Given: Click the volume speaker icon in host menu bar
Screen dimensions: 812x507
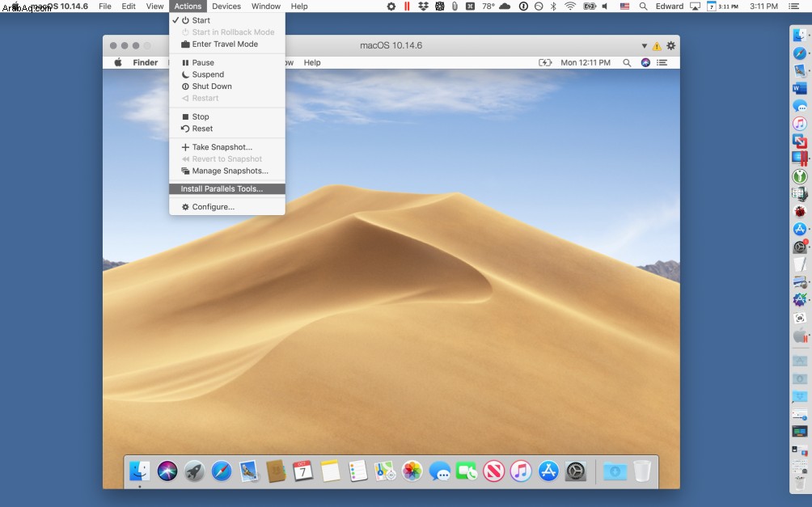Looking at the screenshot, I should pyautogui.click(x=604, y=6).
